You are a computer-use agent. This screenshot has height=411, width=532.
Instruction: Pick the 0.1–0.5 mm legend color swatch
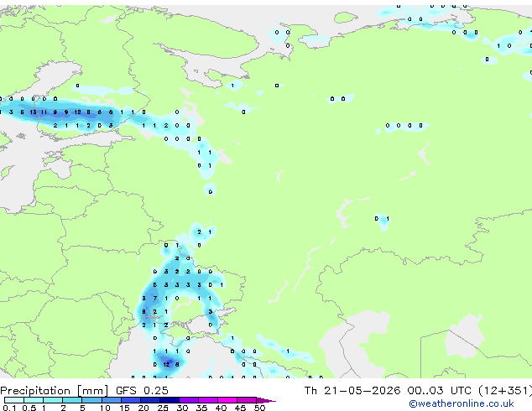[x=14, y=400]
